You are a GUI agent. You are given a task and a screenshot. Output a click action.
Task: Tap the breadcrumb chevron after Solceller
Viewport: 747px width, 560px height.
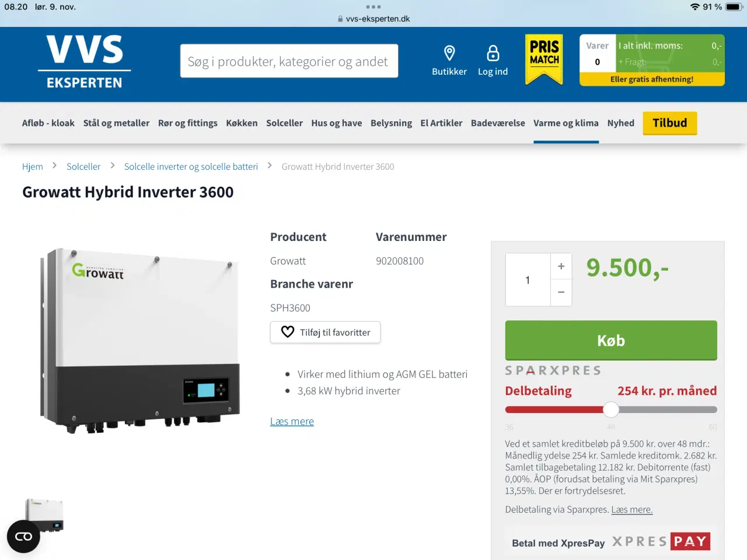[112, 166]
